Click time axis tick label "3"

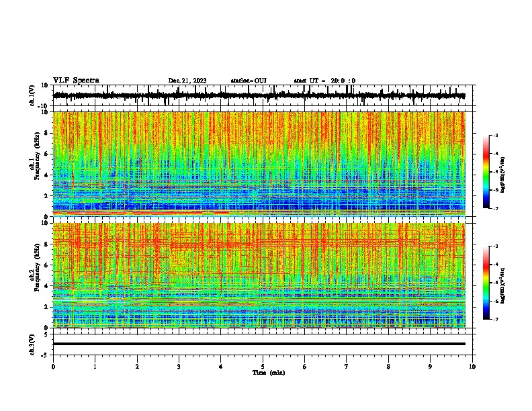pyautogui.click(x=179, y=366)
